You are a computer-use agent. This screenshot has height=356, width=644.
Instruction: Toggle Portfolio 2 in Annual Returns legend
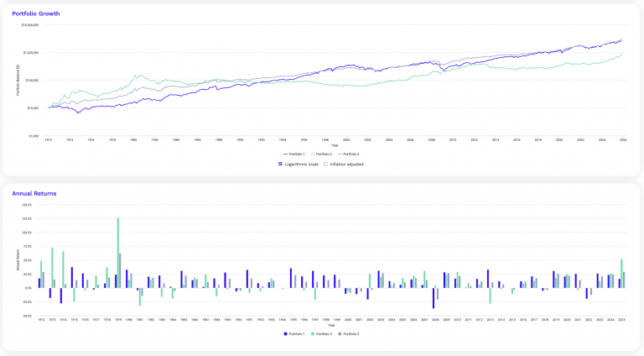point(321,334)
